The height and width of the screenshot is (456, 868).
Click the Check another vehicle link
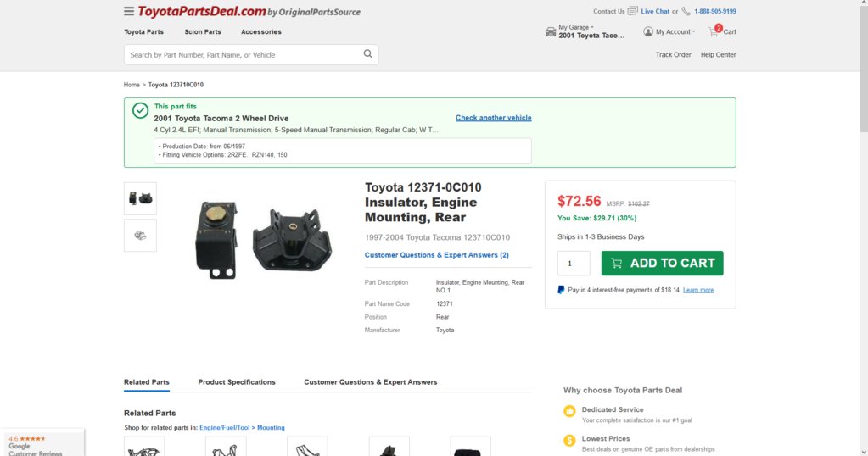point(493,118)
